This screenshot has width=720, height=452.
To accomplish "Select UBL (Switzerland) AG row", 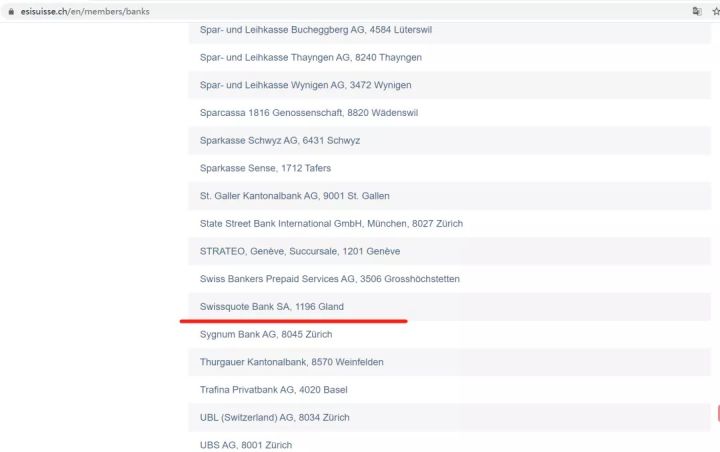I will [450, 418].
